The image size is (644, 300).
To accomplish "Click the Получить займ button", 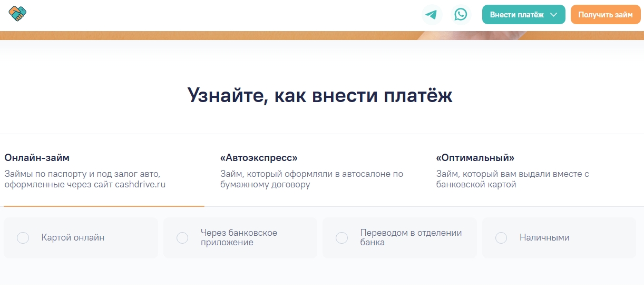I will [x=606, y=15].
